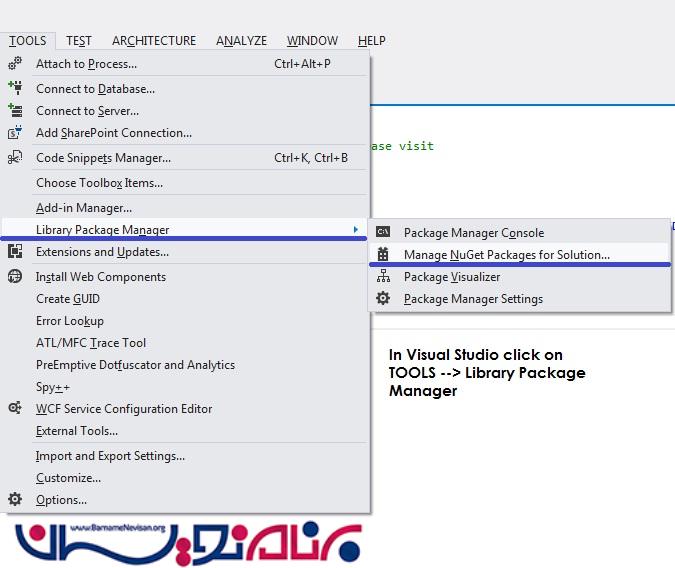Viewport: 675px width, 568px height.
Task: Open the ARCHITECTURE menu
Action: tap(154, 41)
